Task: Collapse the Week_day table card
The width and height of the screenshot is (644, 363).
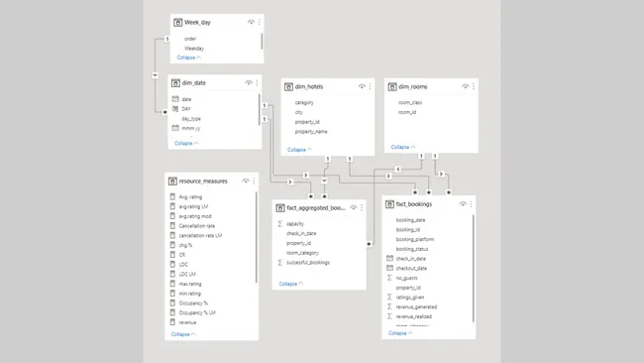Action: tap(189, 58)
